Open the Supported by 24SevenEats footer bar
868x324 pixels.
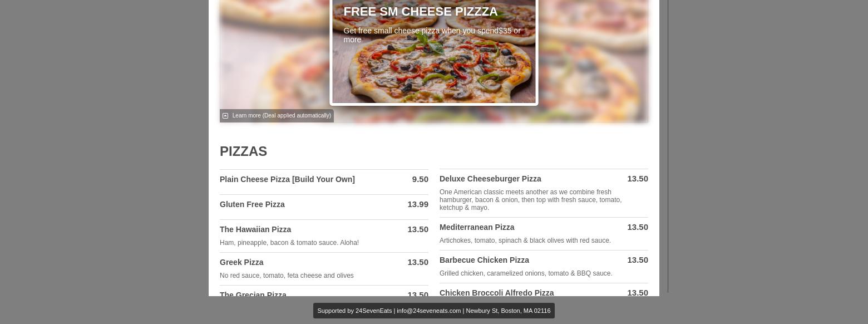pyautogui.click(x=434, y=311)
